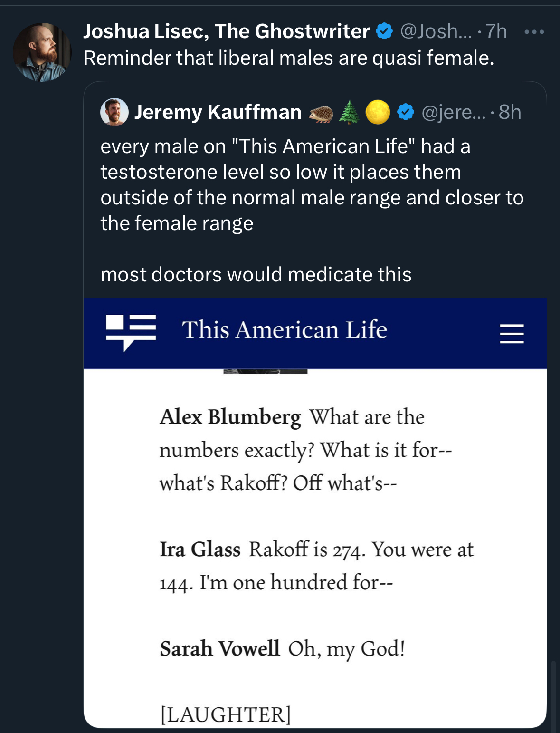Click the 7h tweet timestamp
The height and width of the screenshot is (733, 560).
pyautogui.click(x=496, y=31)
